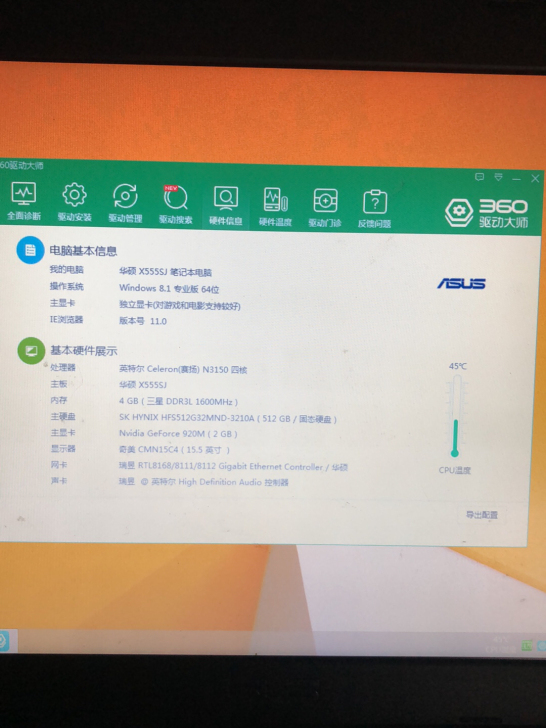Click 华硕 X555SJ 笔记本电脑 text
This screenshot has width=546, height=728.
[x=165, y=272]
